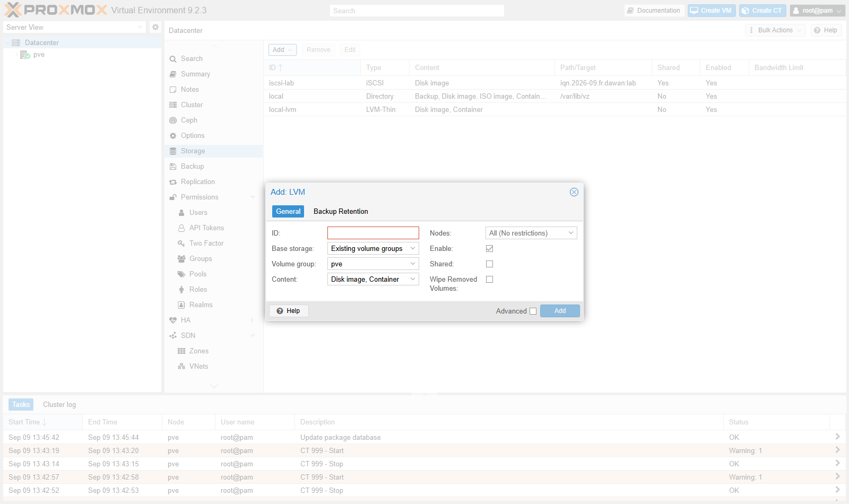Click the Add button in LVM dialog

click(x=560, y=311)
